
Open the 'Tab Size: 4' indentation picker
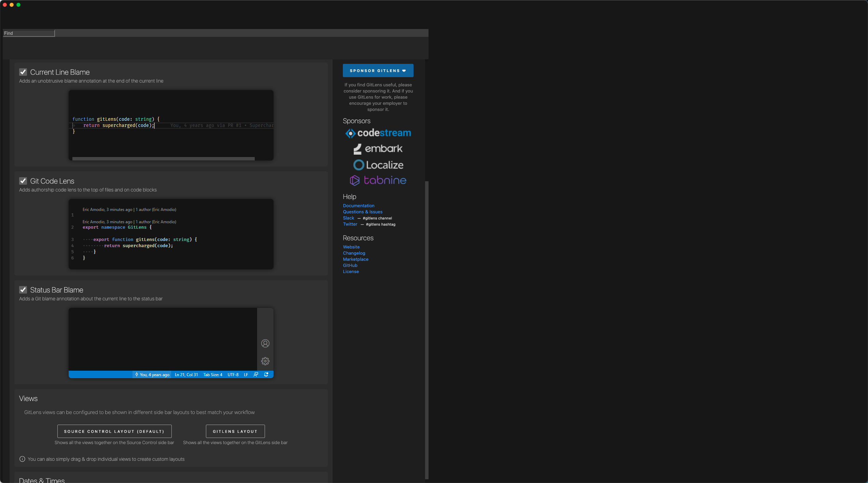(212, 374)
